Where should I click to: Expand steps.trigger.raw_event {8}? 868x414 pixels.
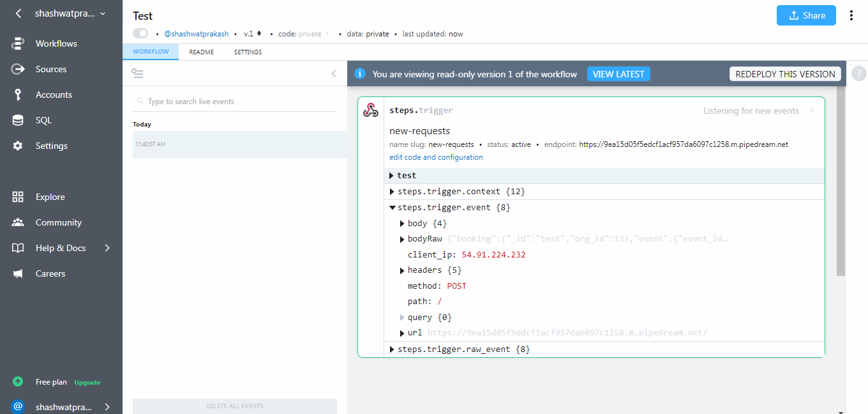coord(392,349)
